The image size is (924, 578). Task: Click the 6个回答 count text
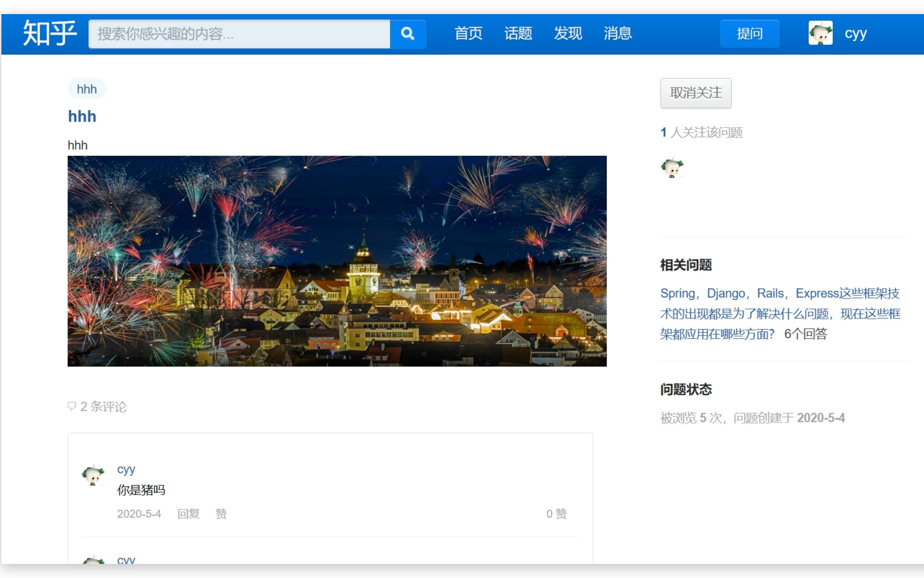point(805,334)
